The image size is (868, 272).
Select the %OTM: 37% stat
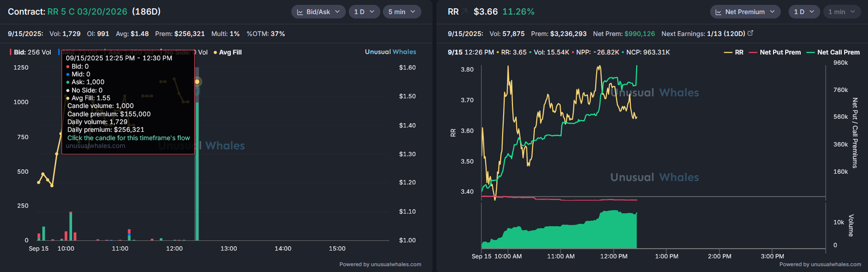(265, 34)
